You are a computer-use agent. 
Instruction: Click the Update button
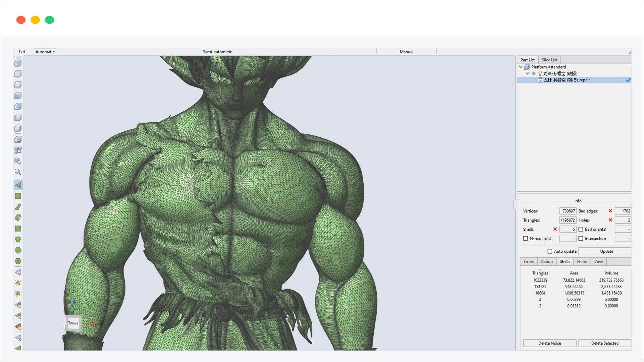pos(605,251)
